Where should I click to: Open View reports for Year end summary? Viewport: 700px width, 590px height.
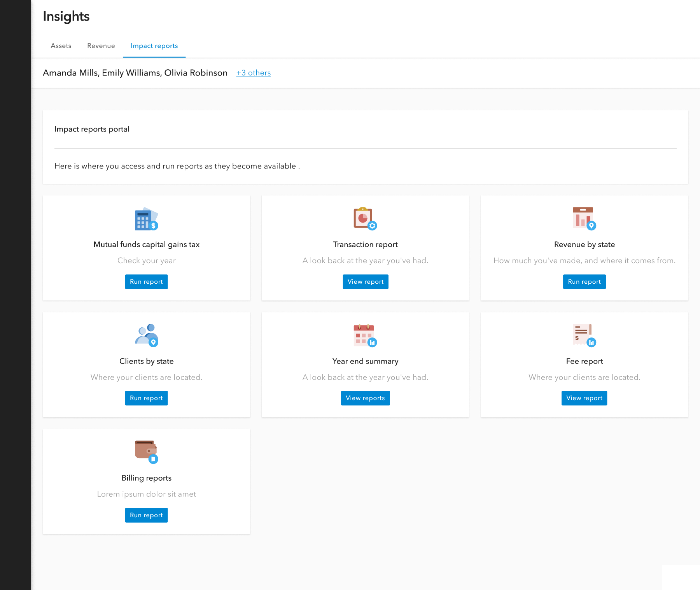[365, 398]
